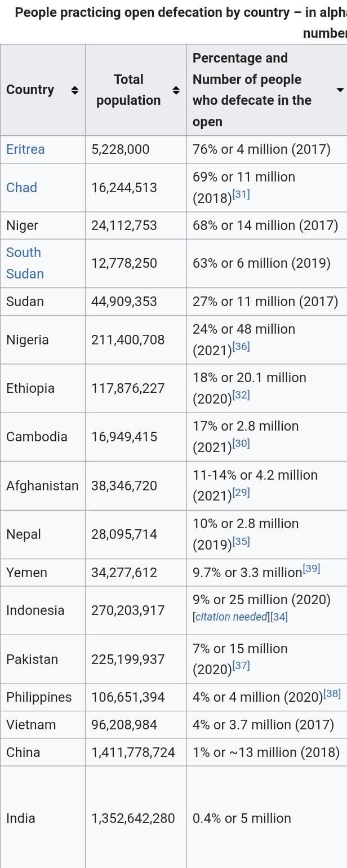This screenshot has width=347, height=868.
Task: Open citation 39 in Yemen row
Action: [312, 569]
